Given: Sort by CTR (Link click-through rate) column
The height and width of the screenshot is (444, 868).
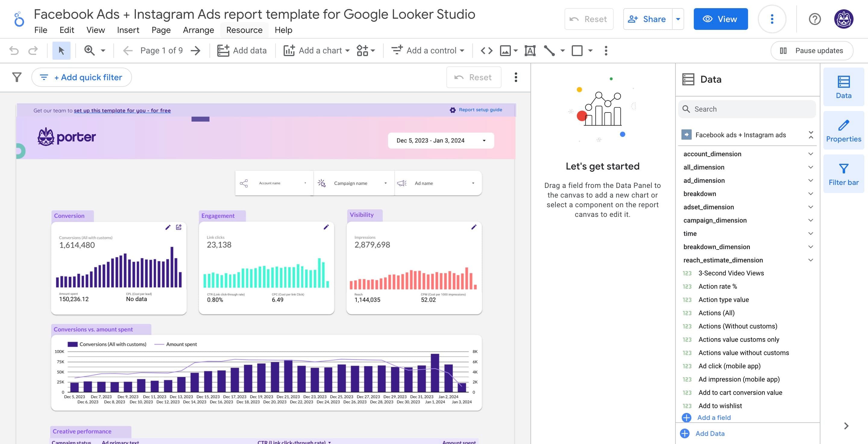Looking at the screenshot, I should coord(294,442).
